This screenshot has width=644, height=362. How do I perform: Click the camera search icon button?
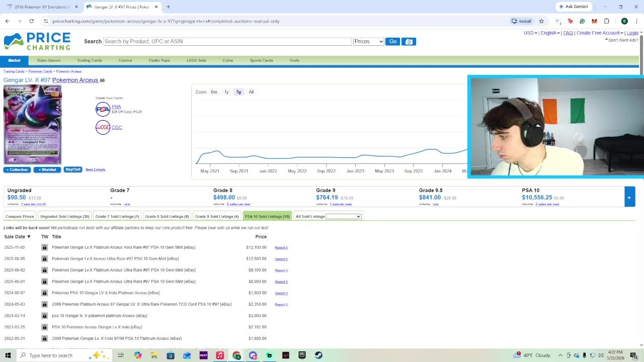[x=409, y=42]
